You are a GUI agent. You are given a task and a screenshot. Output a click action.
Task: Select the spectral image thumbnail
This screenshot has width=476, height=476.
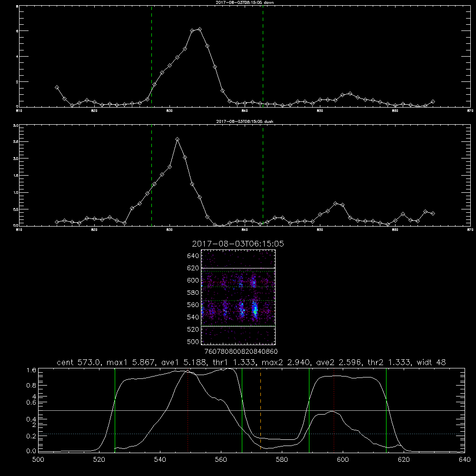pyautogui.click(x=238, y=297)
